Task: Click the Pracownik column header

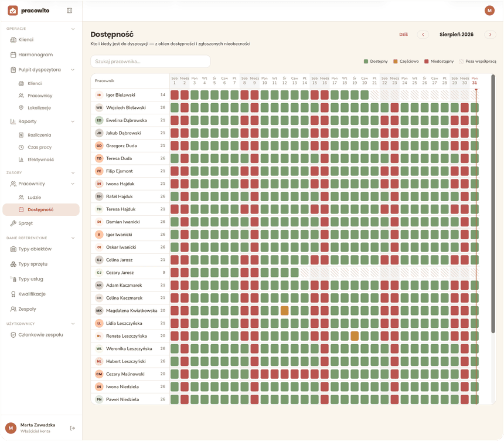Action: [104, 81]
